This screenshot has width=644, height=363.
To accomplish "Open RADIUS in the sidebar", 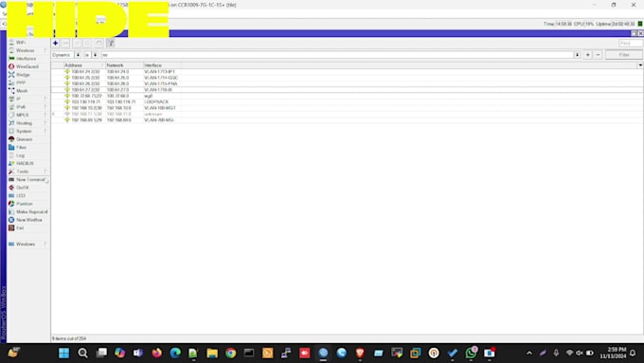I will (25, 164).
